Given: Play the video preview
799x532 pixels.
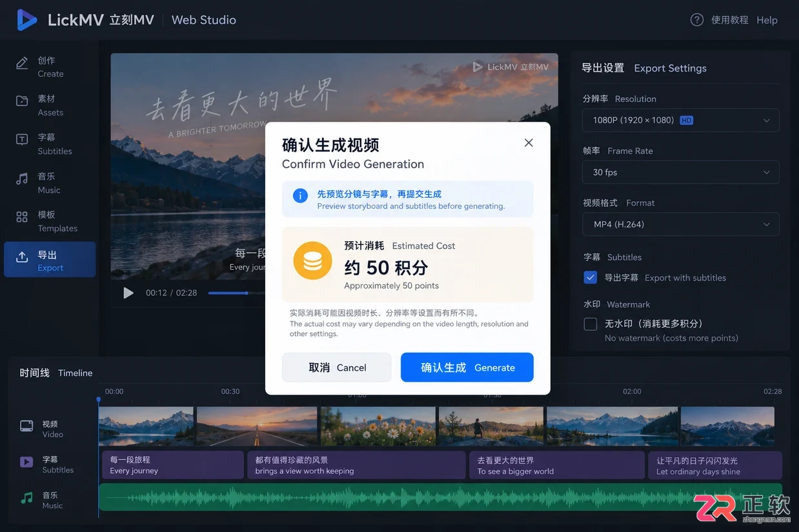Looking at the screenshot, I should pyautogui.click(x=128, y=293).
